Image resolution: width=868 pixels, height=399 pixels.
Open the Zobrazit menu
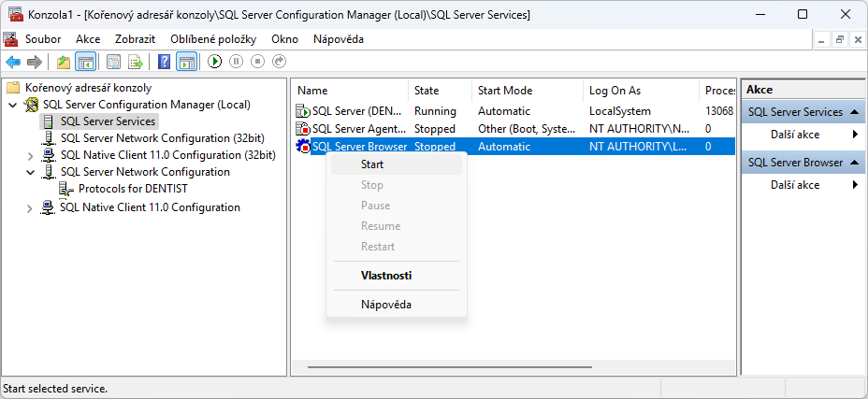pyautogui.click(x=135, y=39)
